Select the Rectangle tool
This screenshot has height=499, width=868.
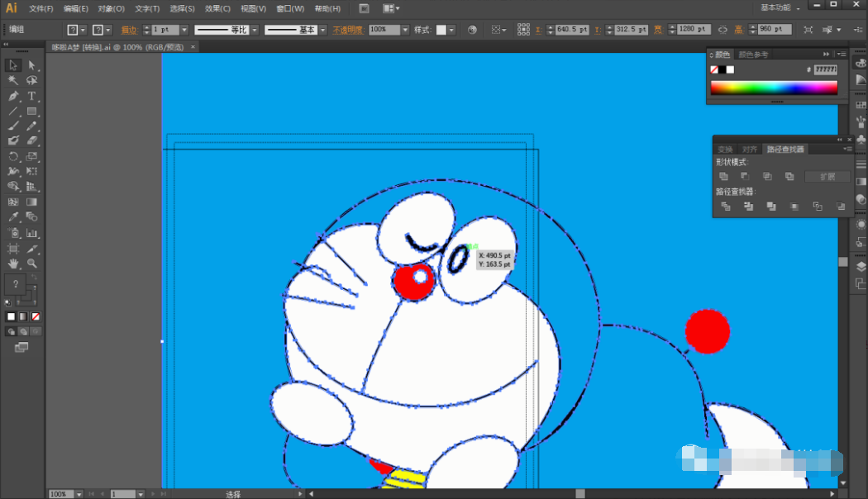(31, 112)
